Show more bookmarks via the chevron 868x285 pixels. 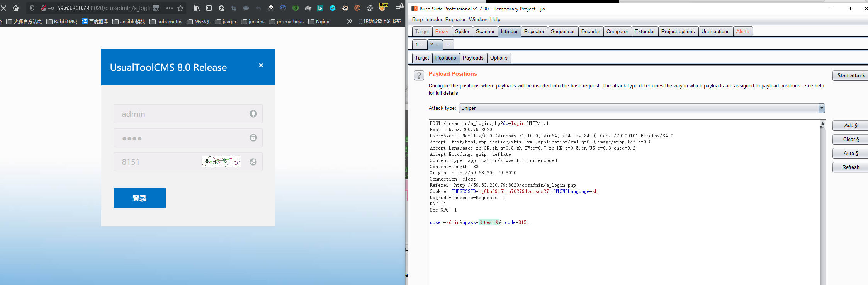pos(350,21)
